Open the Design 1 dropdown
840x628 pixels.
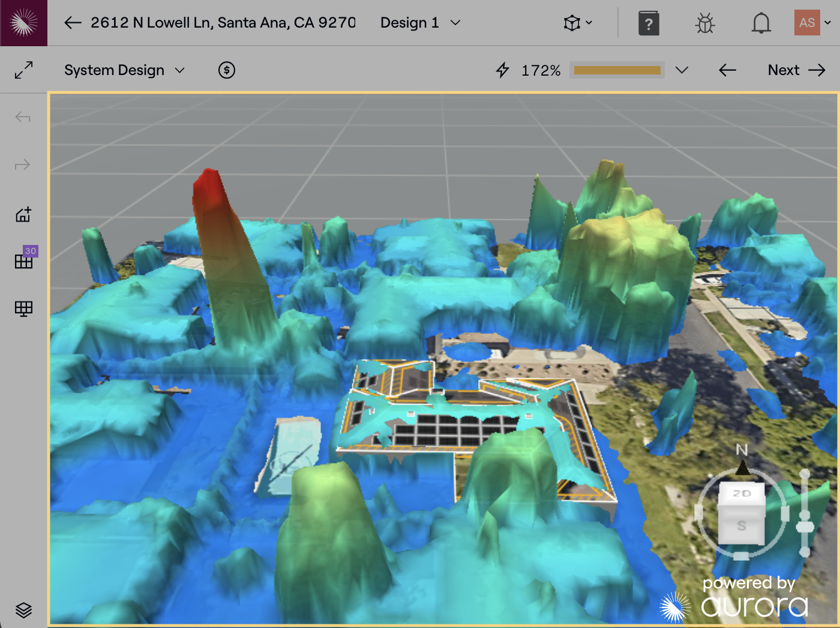pyautogui.click(x=420, y=23)
